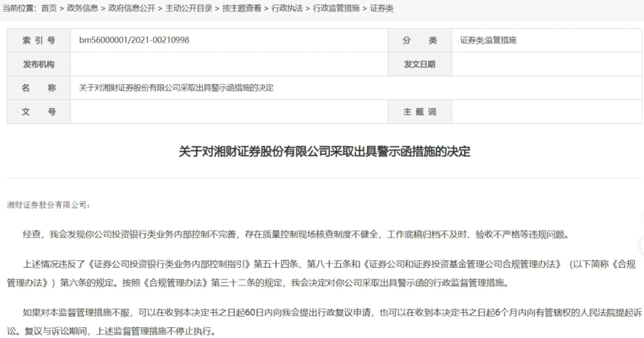Click the document name in the 名称 row
The width and height of the screenshot is (644, 338).
click(x=176, y=88)
